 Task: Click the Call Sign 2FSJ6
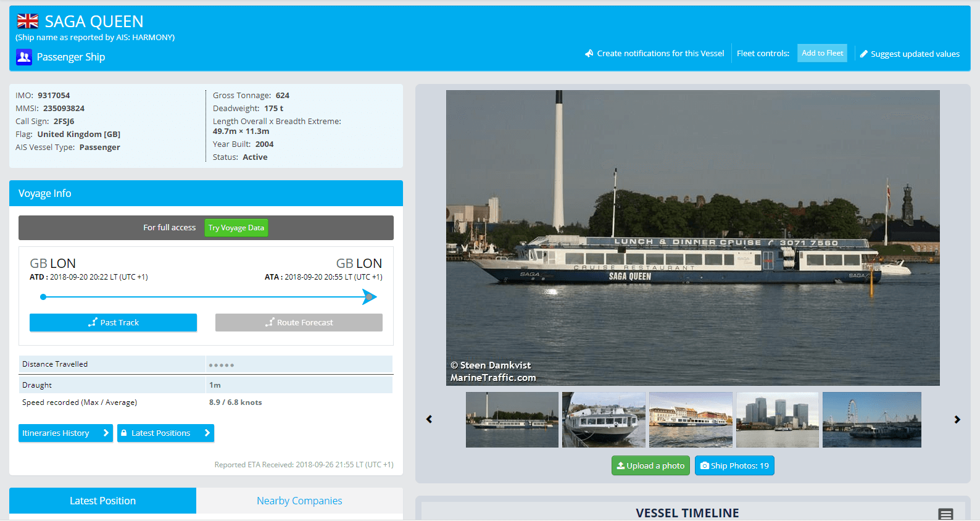coord(64,122)
